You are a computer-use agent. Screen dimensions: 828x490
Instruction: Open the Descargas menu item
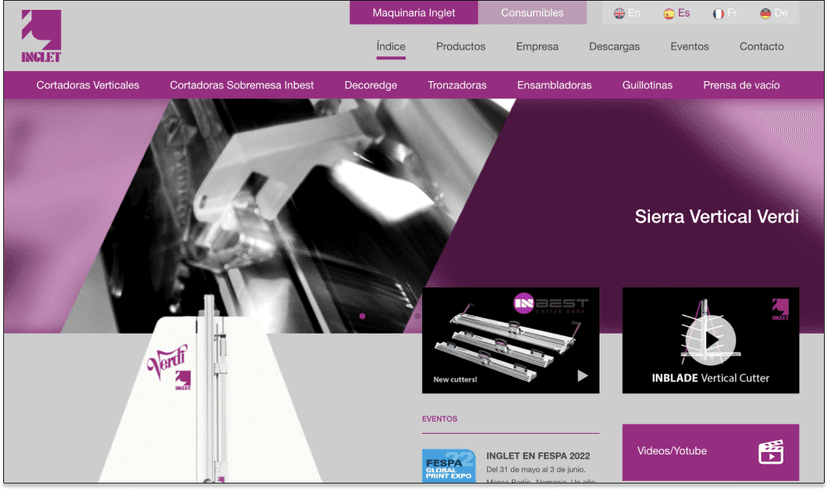pyautogui.click(x=614, y=46)
